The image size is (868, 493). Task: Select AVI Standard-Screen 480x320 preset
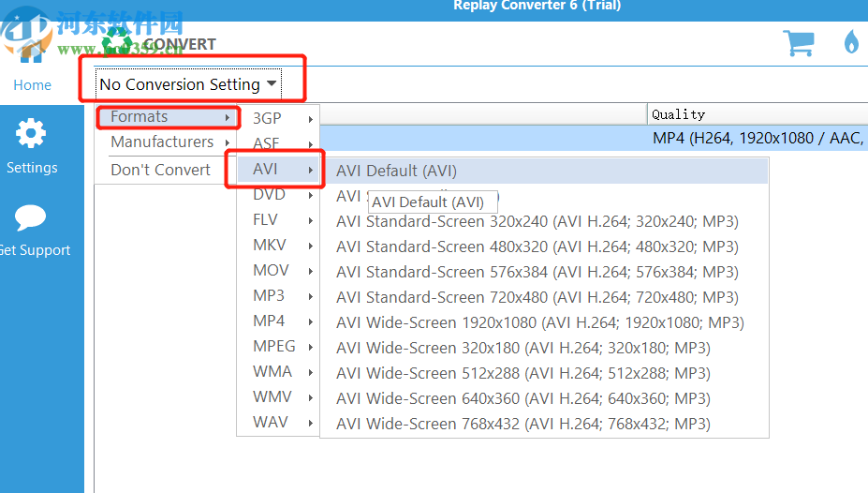544,246
